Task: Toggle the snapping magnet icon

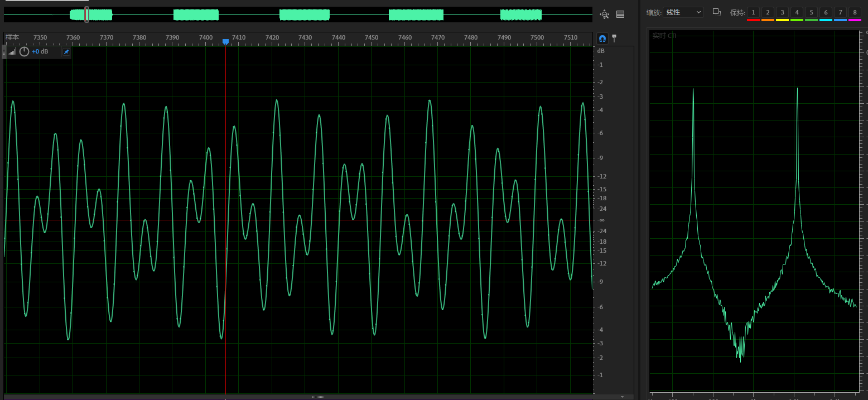Action: tap(602, 38)
